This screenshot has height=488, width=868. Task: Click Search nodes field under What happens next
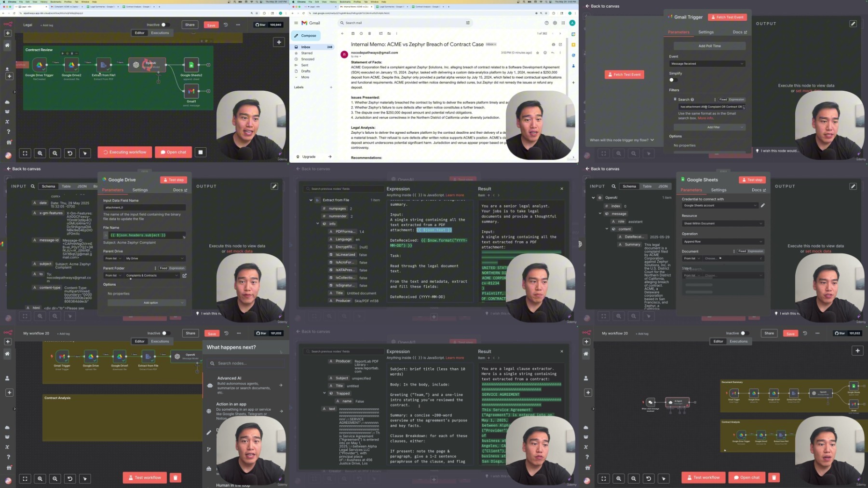[245, 363]
